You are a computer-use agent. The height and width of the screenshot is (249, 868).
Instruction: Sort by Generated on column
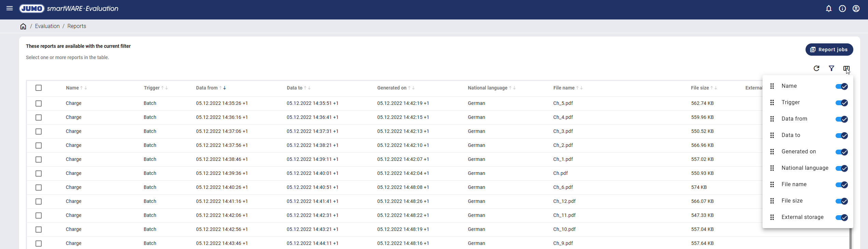click(x=392, y=88)
